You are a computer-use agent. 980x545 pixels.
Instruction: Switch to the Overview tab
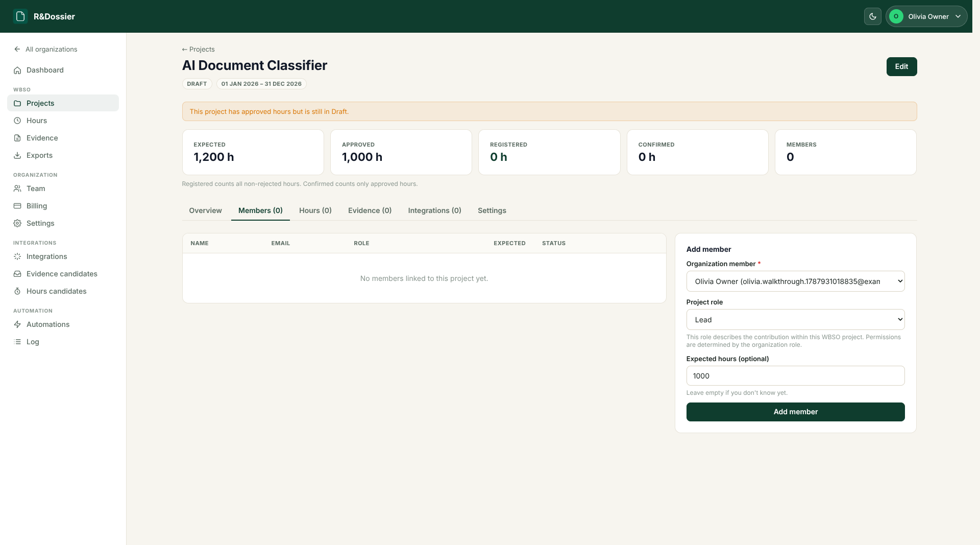pyautogui.click(x=205, y=210)
